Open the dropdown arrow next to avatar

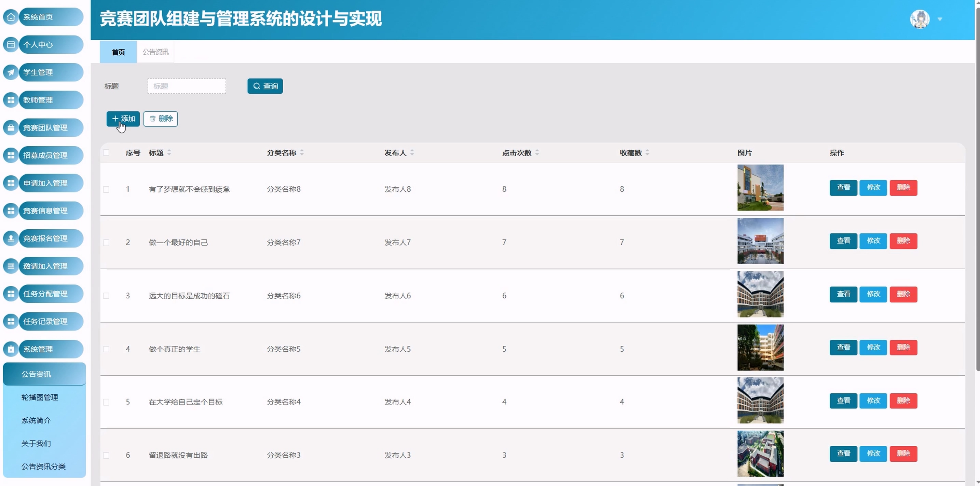tap(940, 19)
